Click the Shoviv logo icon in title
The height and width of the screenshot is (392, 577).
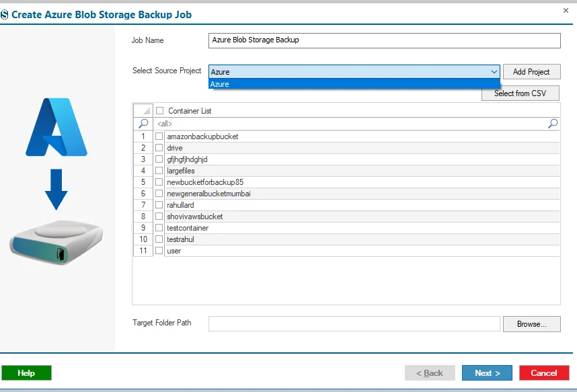4,15
